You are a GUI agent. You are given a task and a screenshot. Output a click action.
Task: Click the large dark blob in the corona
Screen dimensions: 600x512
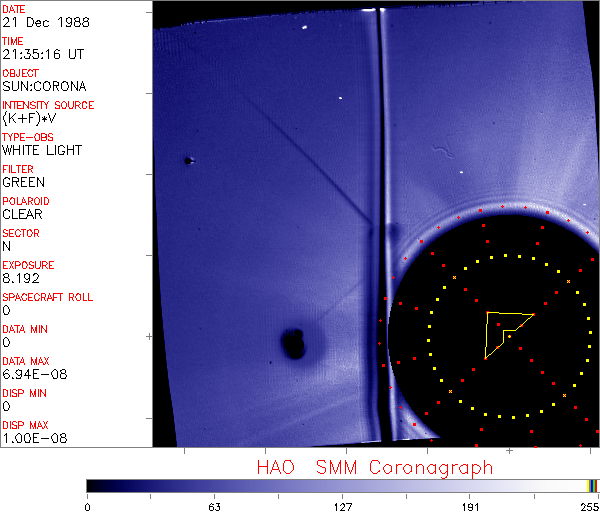point(294,343)
